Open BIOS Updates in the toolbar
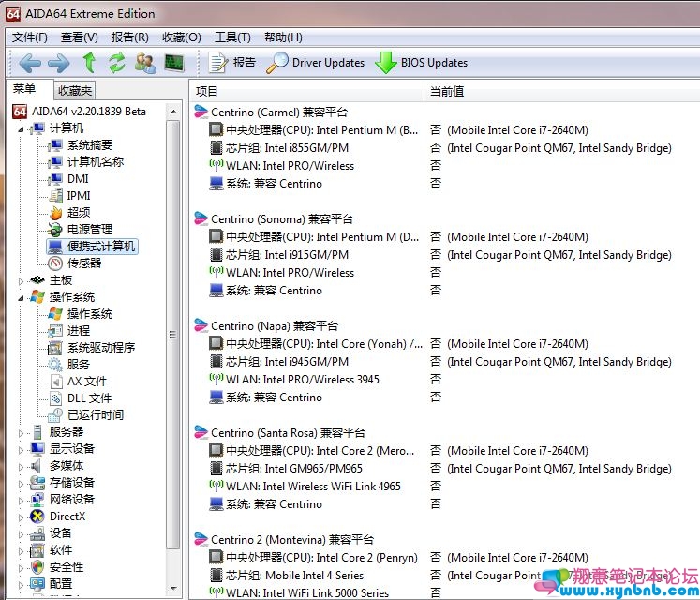The width and height of the screenshot is (700, 600). (422, 63)
